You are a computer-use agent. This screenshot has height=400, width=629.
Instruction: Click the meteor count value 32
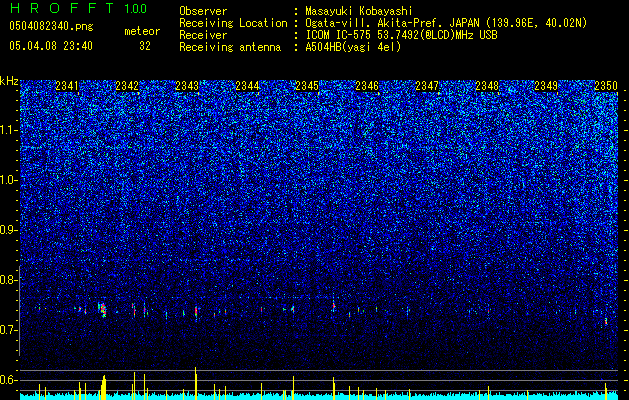coord(145,46)
